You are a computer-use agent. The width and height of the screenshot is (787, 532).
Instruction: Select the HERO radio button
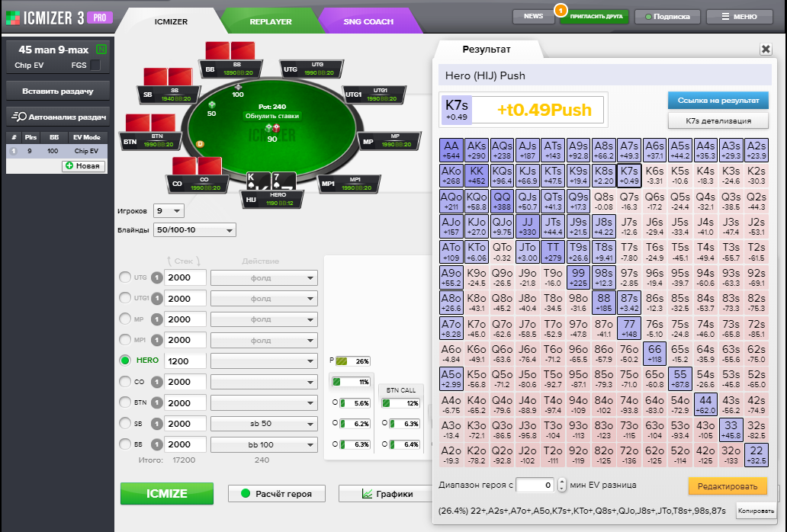125,361
